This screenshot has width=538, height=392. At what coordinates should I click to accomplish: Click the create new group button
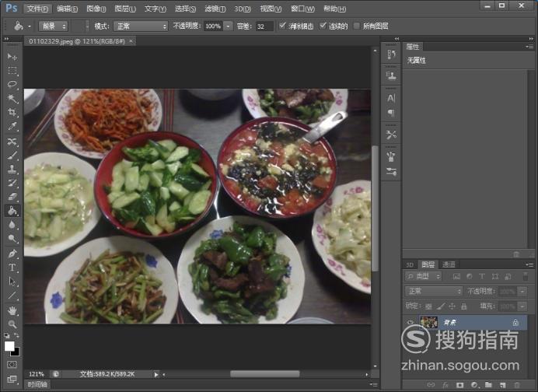488,385
